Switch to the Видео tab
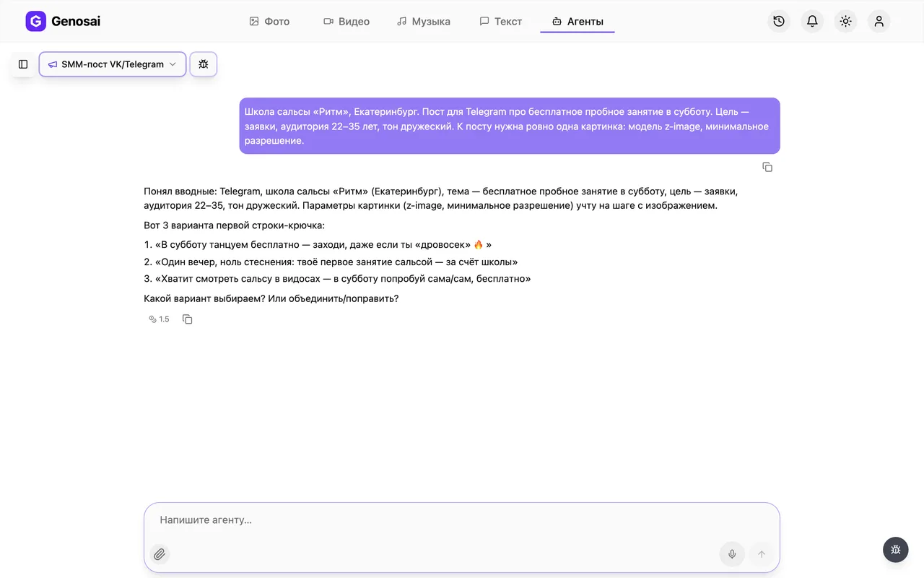Viewport: 924px width, 578px height. (x=346, y=22)
